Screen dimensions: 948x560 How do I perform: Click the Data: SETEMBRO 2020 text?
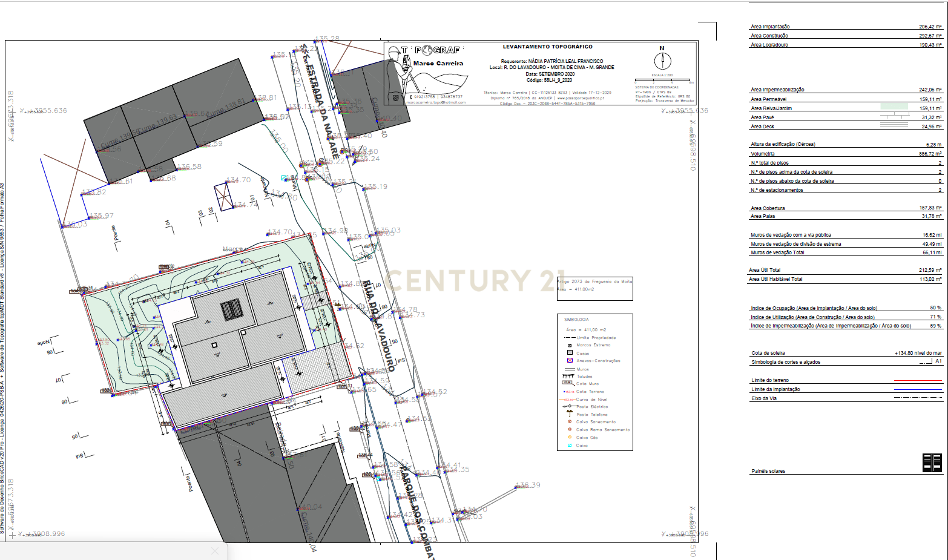550,74
